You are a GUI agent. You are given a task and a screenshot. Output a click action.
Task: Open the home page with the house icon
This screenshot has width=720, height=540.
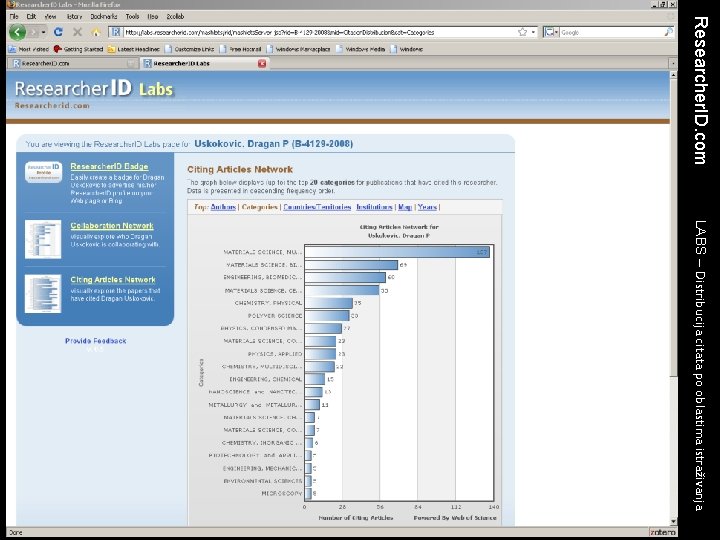tap(96, 32)
